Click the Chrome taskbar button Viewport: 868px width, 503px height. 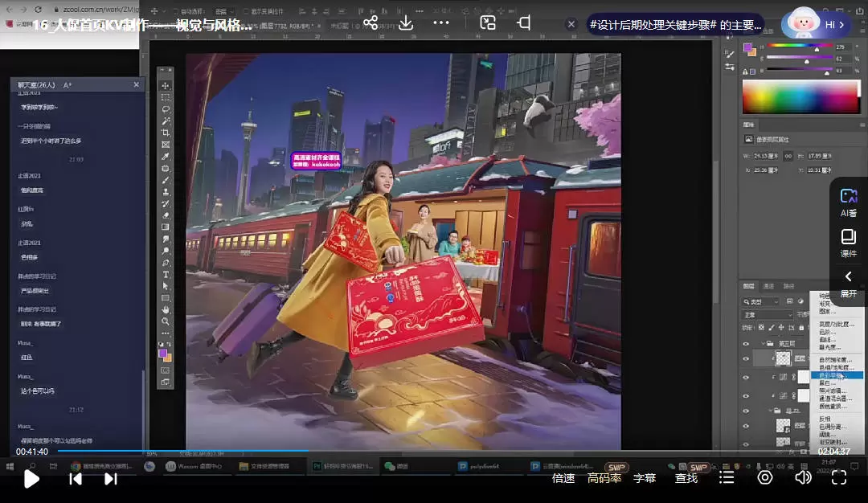pos(102,467)
